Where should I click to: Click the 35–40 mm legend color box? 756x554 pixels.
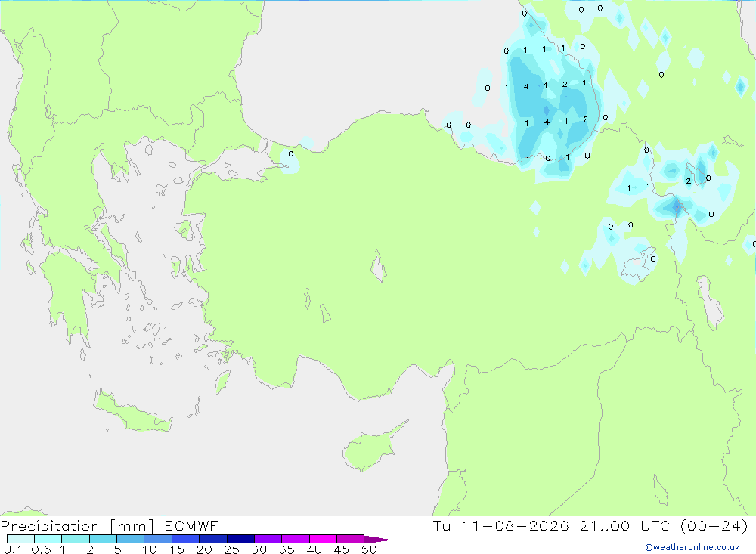click(296, 539)
